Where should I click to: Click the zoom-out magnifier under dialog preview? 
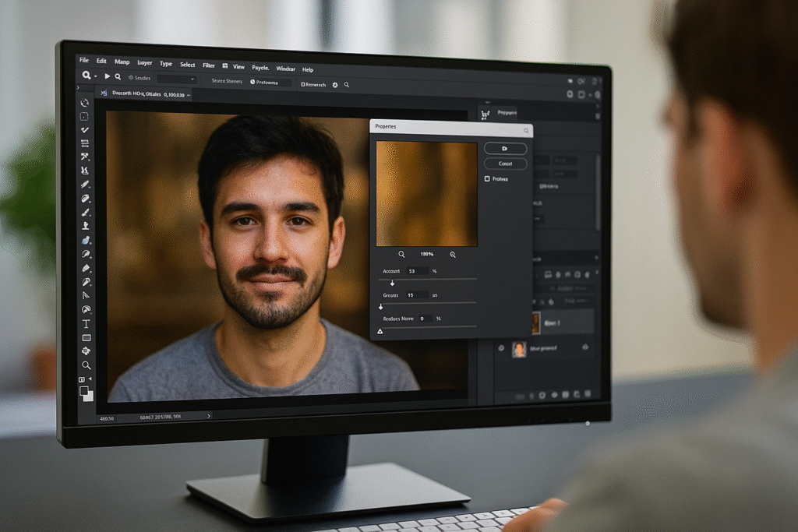tap(402, 255)
